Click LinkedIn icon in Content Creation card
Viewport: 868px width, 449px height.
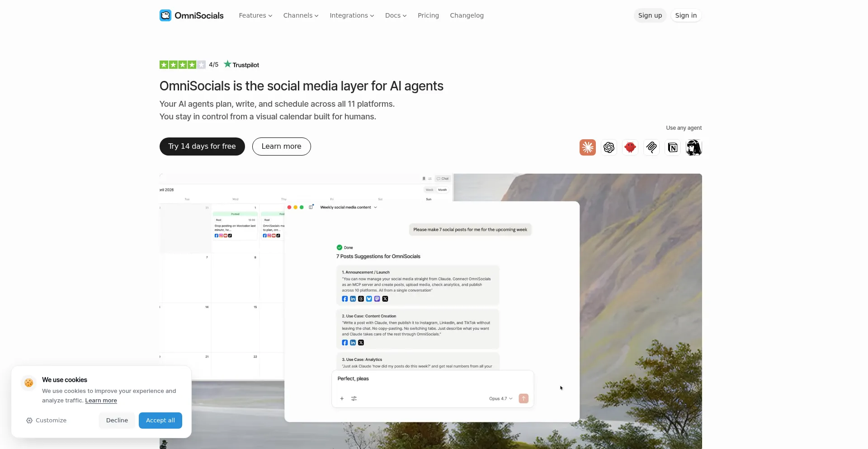(x=353, y=343)
